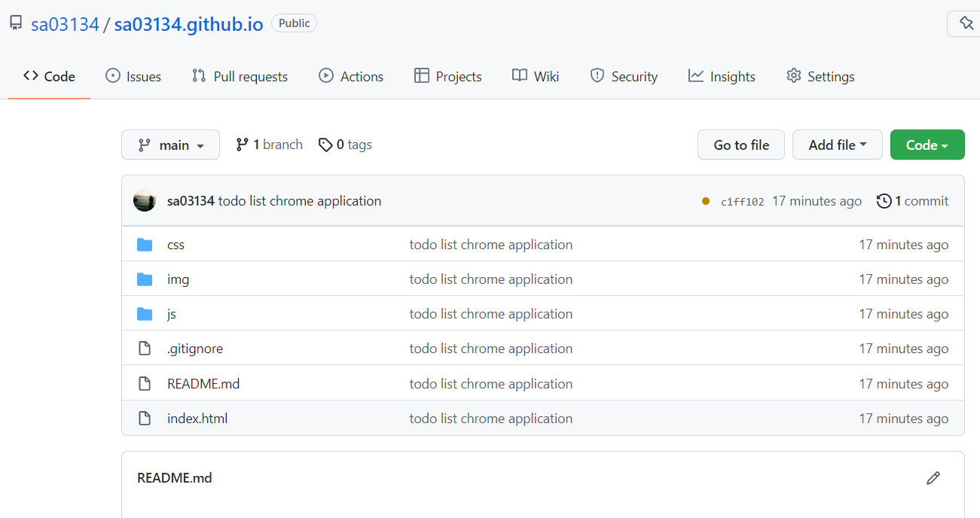Click the index.html file icon

[x=145, y=419]
